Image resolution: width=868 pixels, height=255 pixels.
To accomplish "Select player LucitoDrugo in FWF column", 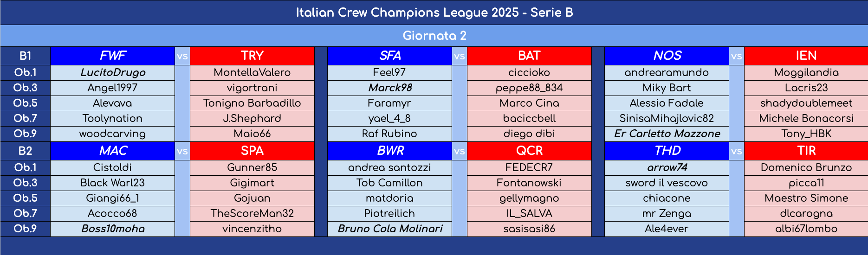I will tap(112, 72).
